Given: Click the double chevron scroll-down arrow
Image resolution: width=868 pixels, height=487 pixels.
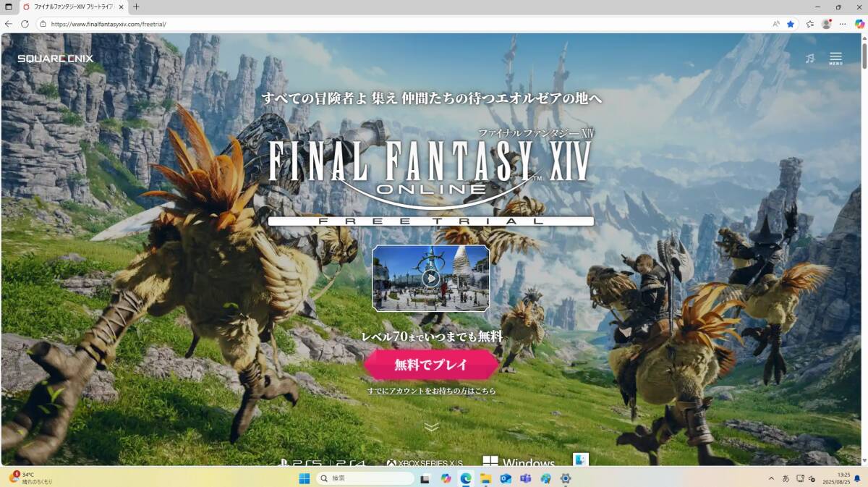Looking at the screenshot, I should coord(432,427).
